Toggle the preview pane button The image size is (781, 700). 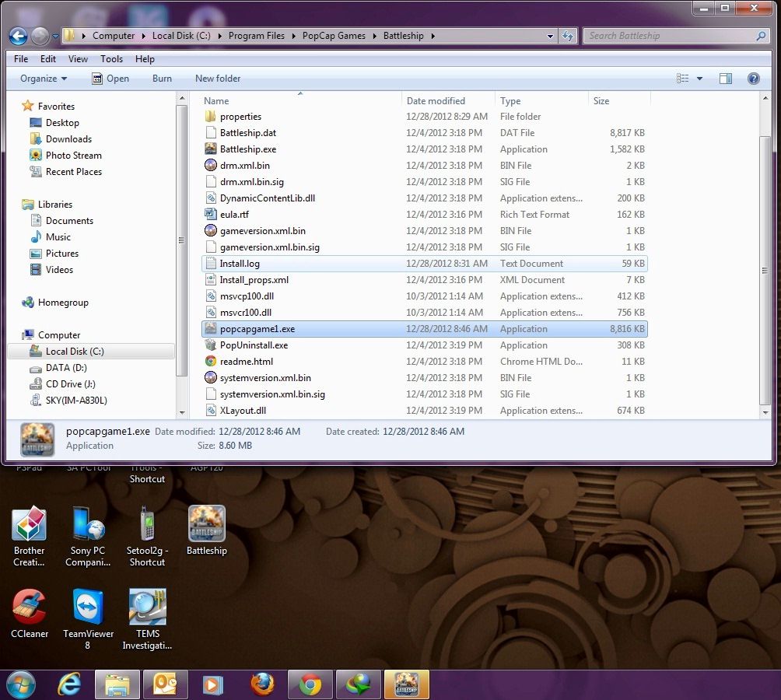point(726,78)
